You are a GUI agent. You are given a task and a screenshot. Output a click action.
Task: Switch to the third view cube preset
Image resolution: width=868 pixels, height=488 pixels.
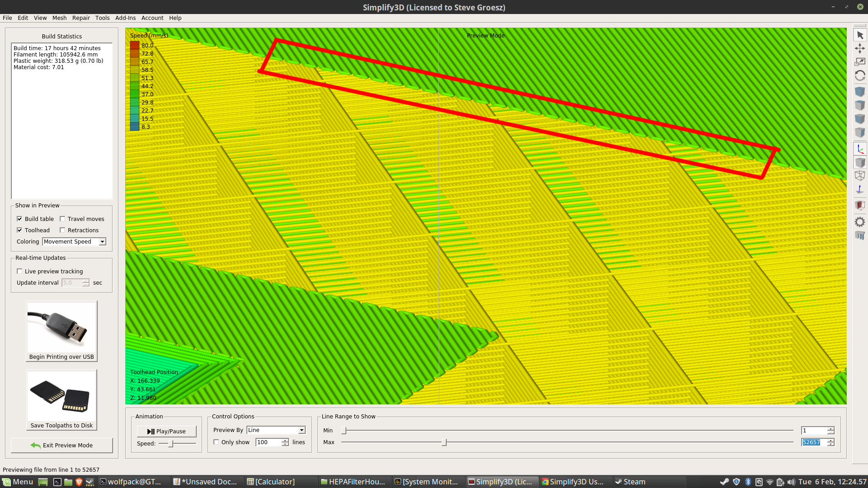click(x=860, y=119)
